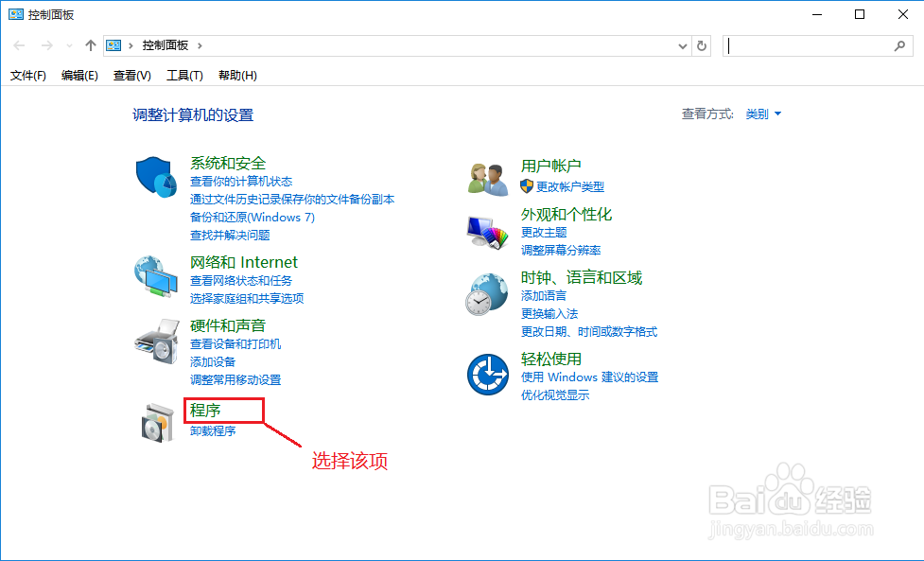
Task: Click inside the search input field
Action: coord(813,44)
